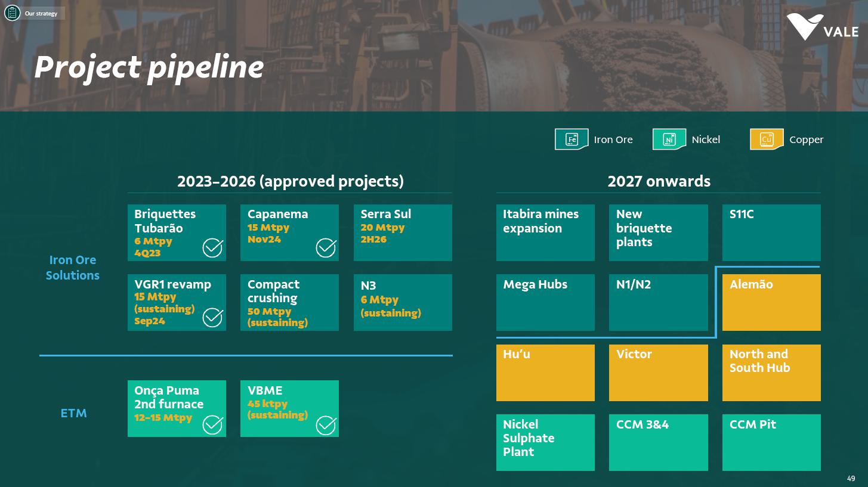Select the Serra Sul project card
This screenshot has height=487, width=868.
403,232
